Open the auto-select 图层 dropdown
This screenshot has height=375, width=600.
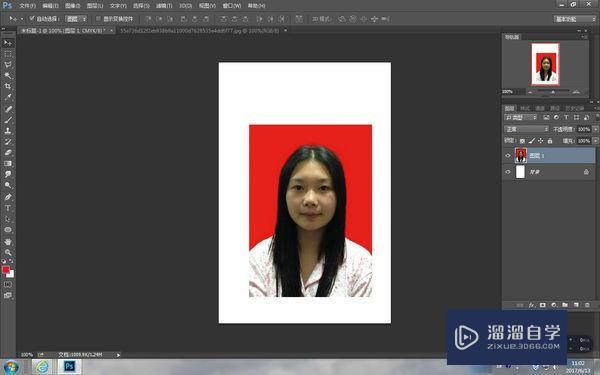pyautogui.click(x=76, y=19)
